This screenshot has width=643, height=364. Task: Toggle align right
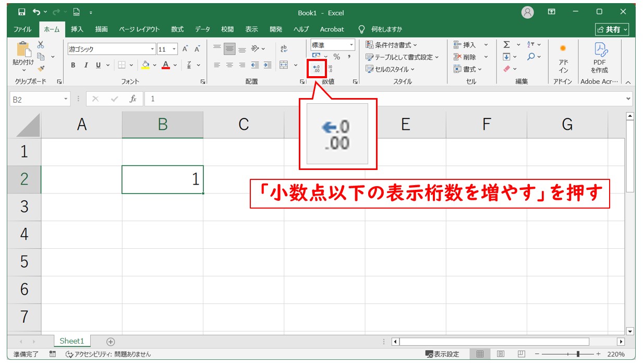[x=242, y=65]
